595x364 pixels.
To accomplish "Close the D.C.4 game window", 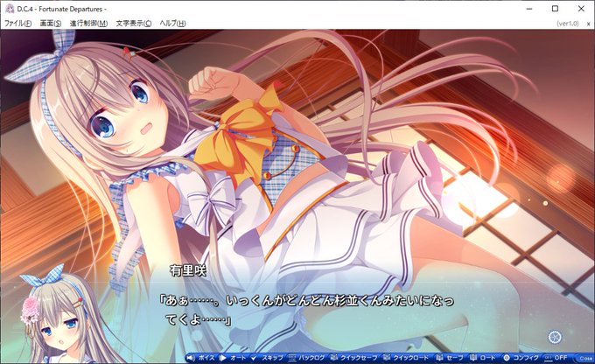I will click(581, 9).
